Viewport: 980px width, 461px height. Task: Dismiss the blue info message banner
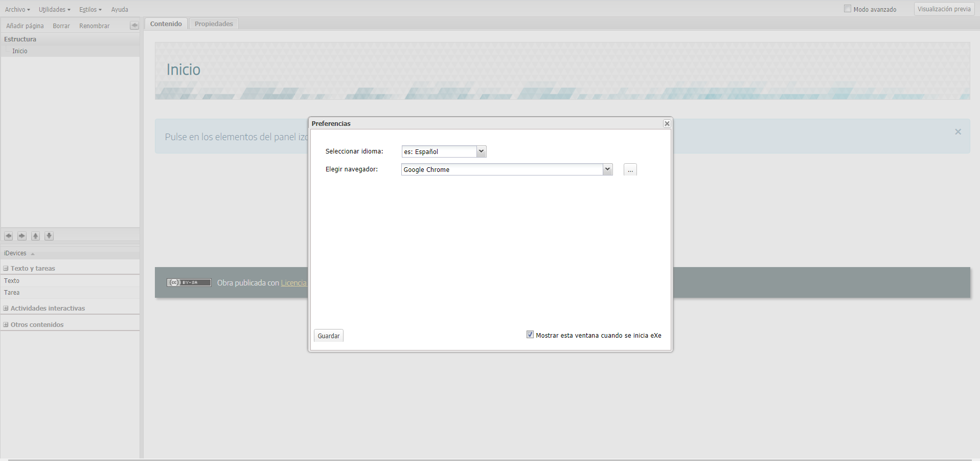tap(958, 132)
